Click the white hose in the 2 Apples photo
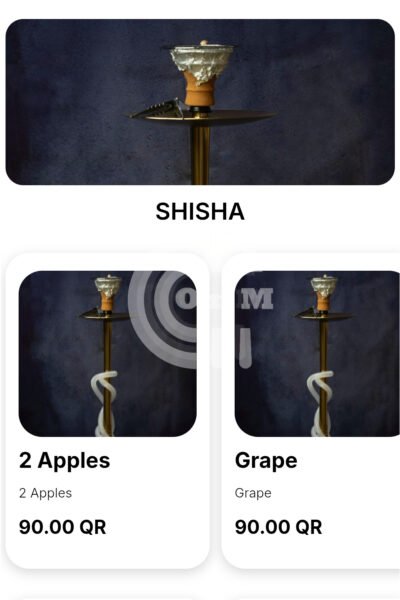The width and height of the screenshot is (400, 600). coord(104,404)
